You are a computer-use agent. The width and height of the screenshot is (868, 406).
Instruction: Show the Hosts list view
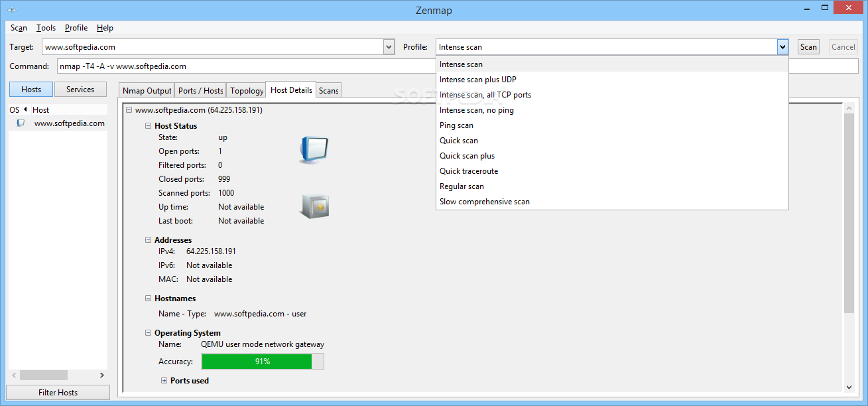(31, 90)
